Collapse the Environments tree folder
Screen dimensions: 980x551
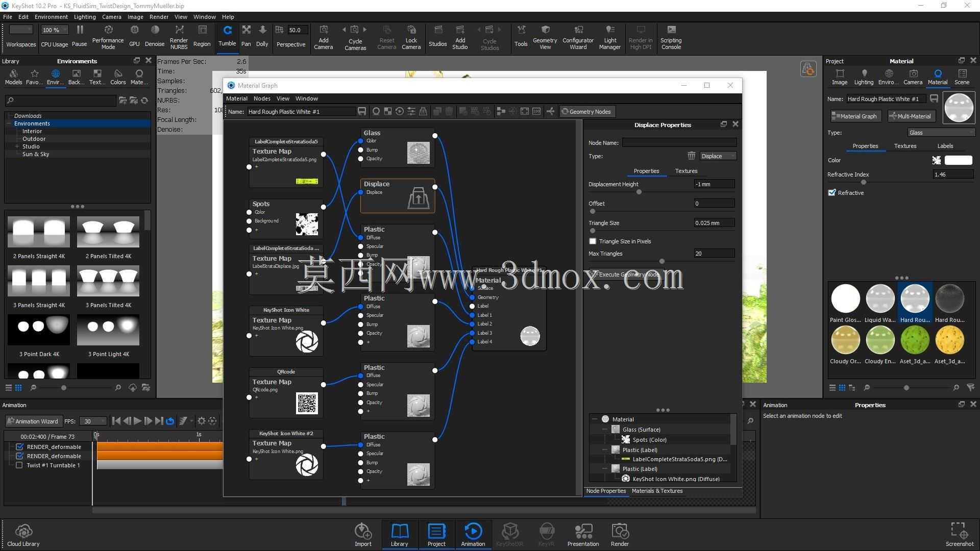[9, 123]
